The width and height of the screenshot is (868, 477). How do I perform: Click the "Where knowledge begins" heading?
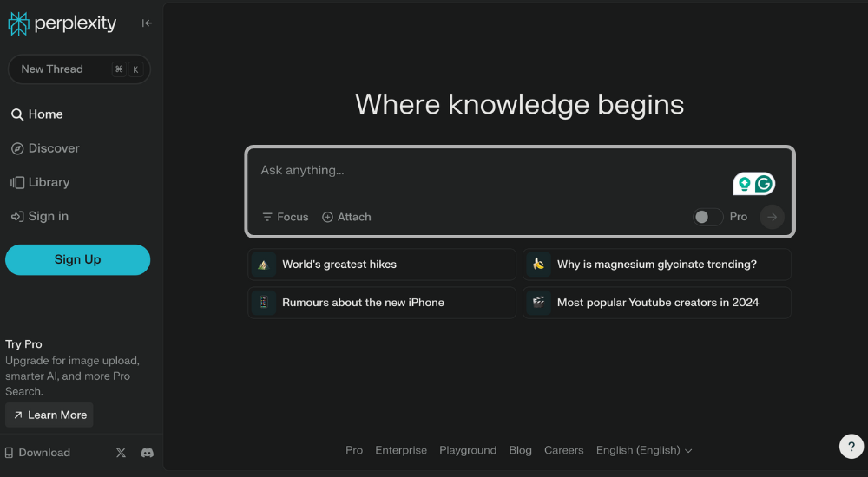click(x=519, y=104)
